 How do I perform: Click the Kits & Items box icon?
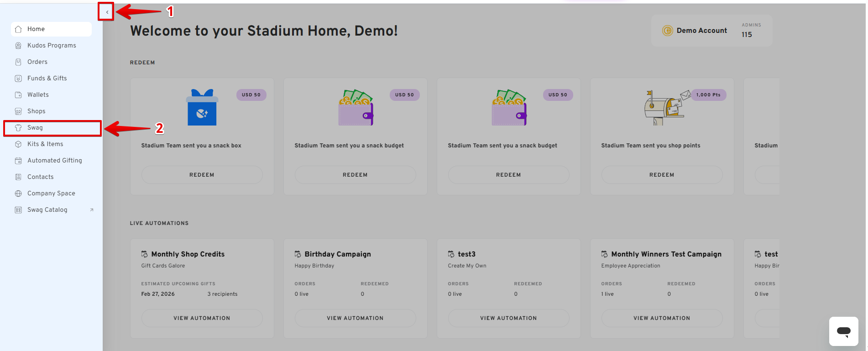[18, 144]
